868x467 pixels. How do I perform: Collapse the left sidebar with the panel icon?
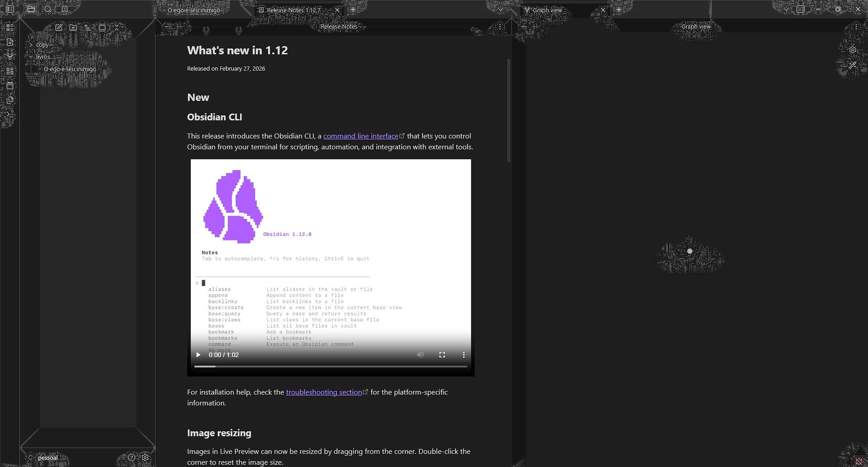point(10,9)
